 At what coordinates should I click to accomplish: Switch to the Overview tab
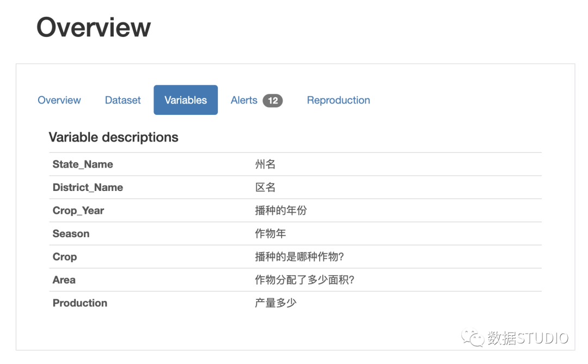point(59,100)
